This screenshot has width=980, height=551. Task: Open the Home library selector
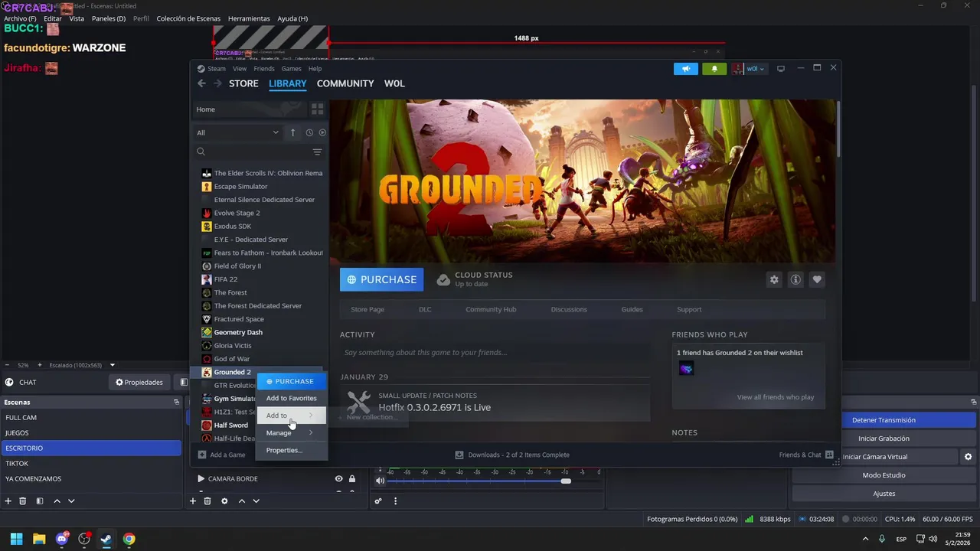pyautogui.click(x=250, y=109)
